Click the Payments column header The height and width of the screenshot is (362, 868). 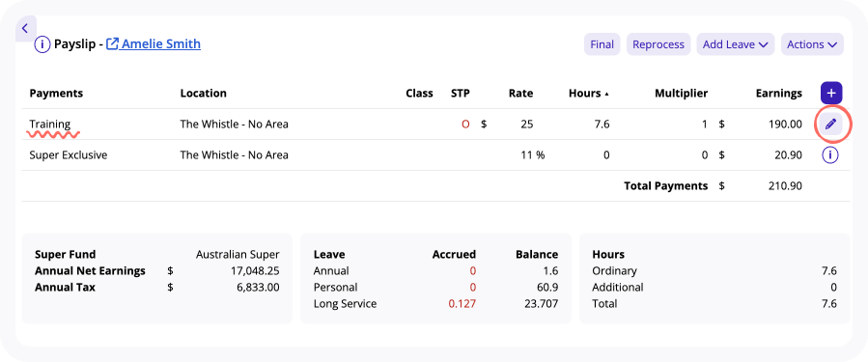pos(56,94)
